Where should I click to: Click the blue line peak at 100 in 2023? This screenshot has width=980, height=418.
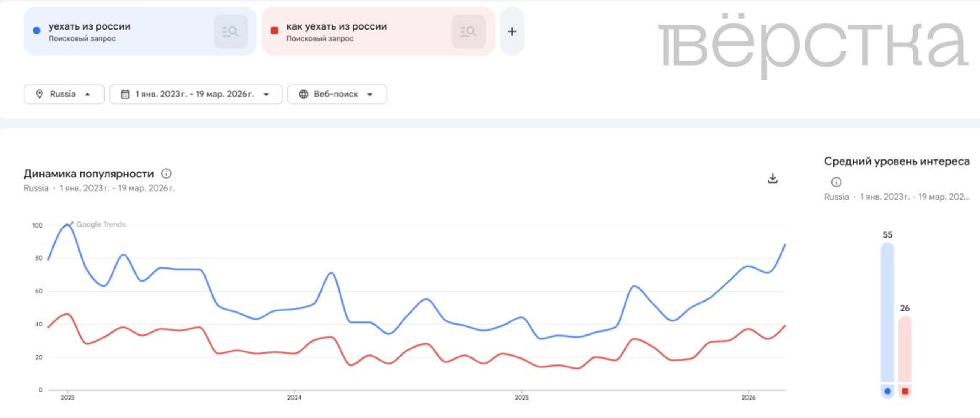(x=67, y=225)
